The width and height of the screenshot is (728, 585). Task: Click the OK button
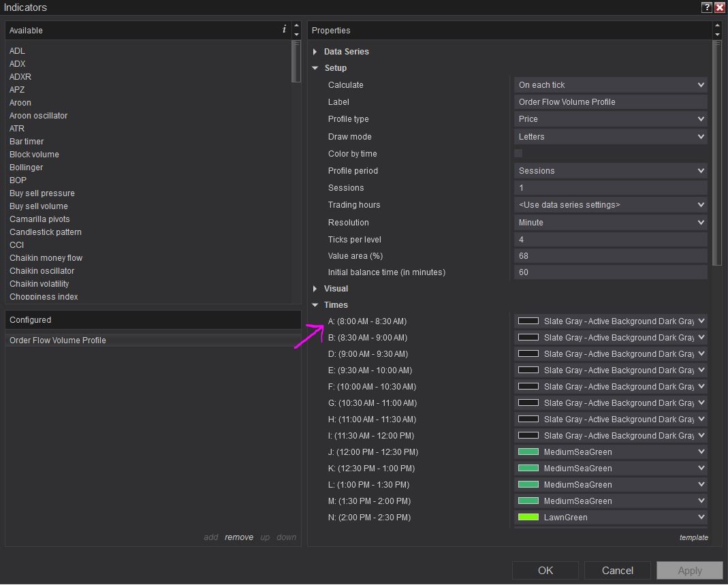545,571
